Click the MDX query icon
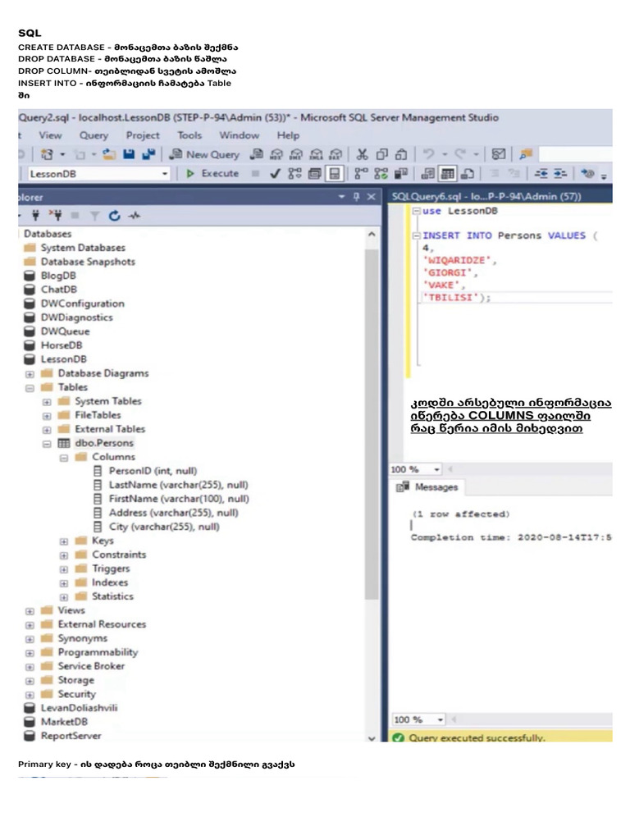Image resolution: width=630 pixels, height=840 pixels. 276,155
